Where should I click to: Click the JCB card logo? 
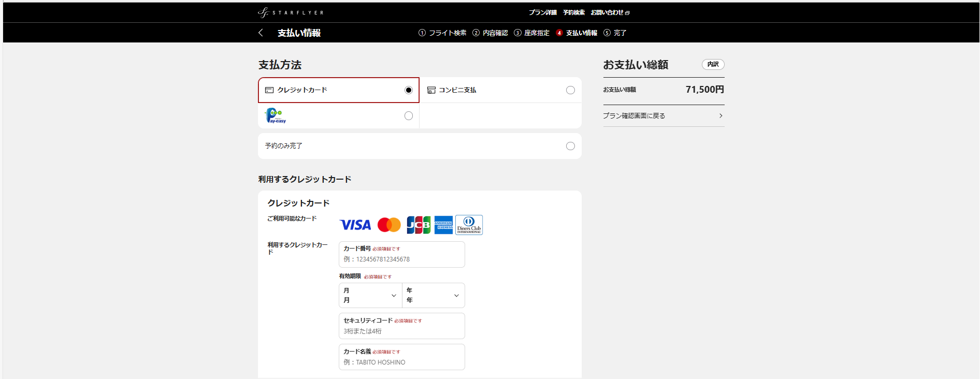(419, 225)
